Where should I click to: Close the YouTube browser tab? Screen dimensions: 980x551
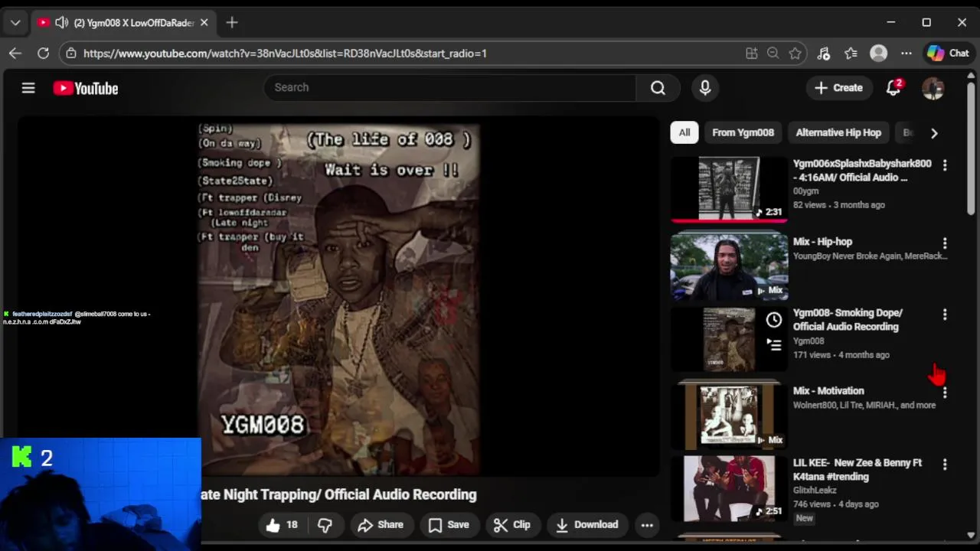[x=204, y=23]
